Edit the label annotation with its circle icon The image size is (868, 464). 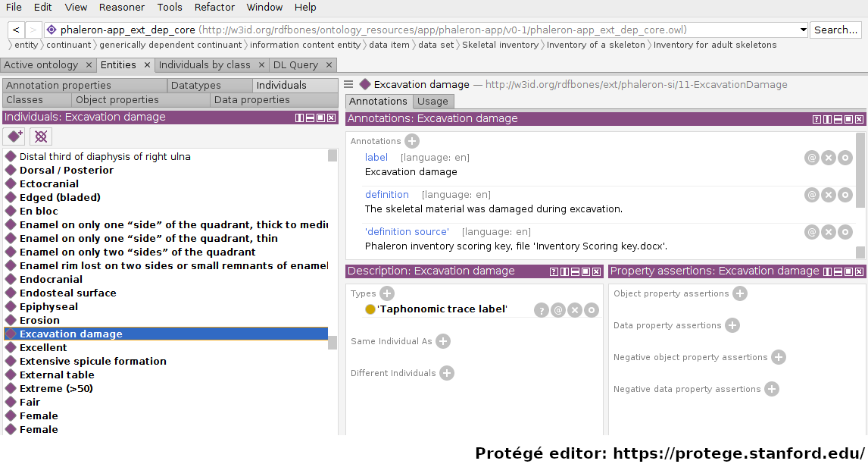click(845, 158)
